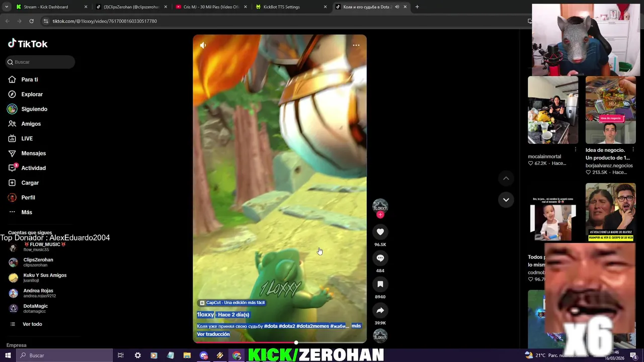644x362 pixels.
Task: Open the CapCut edit banner
Action: (231, 303)
